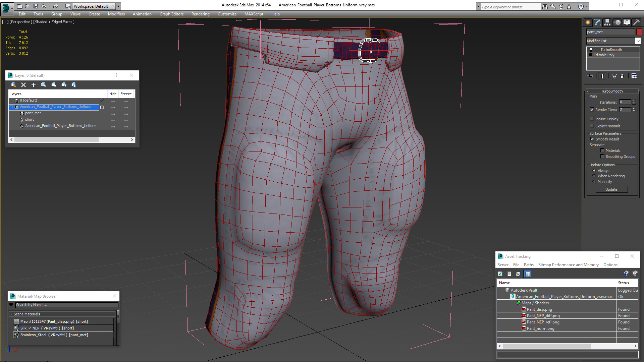The image size is (644, 362).
Task: Click the Search by Name field
Action: [67, 305]
